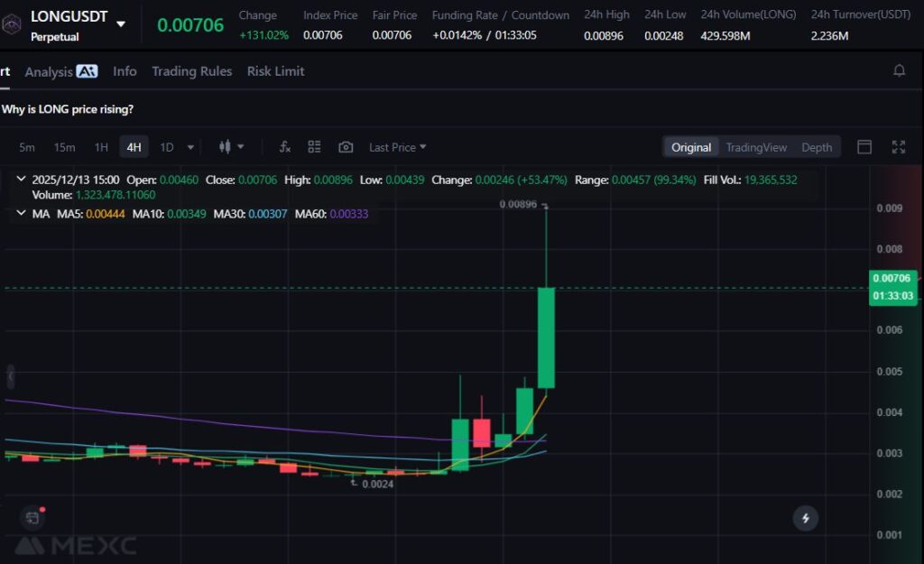Image resolution: width=924 pixels, height=564 pixels.
Task: Take a chart snapshot with camera icon
Action: click(x=346, y=147)
